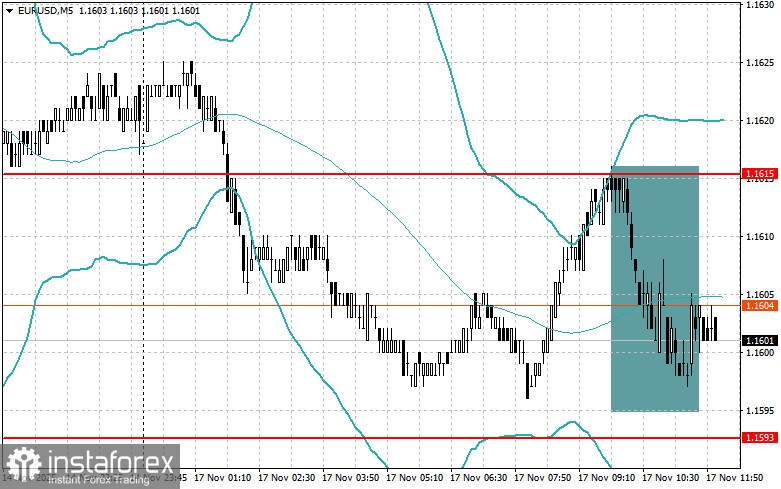Click the 17 Nov 11:50 time label
Viewport: 781px width, 489px height.
click(734, 478)
